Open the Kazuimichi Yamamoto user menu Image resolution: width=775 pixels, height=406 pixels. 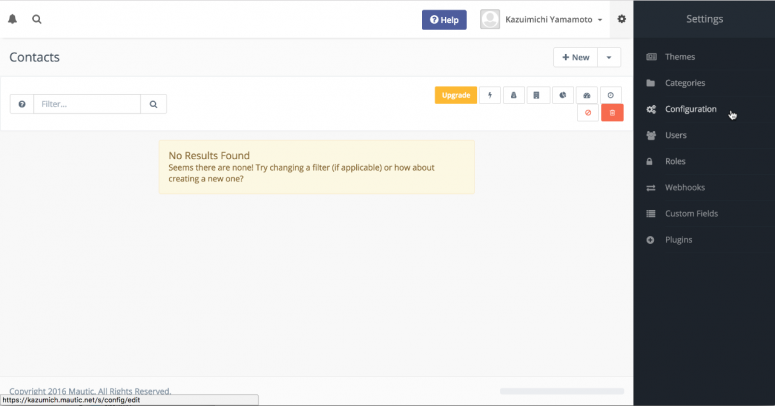pos(541,20)
